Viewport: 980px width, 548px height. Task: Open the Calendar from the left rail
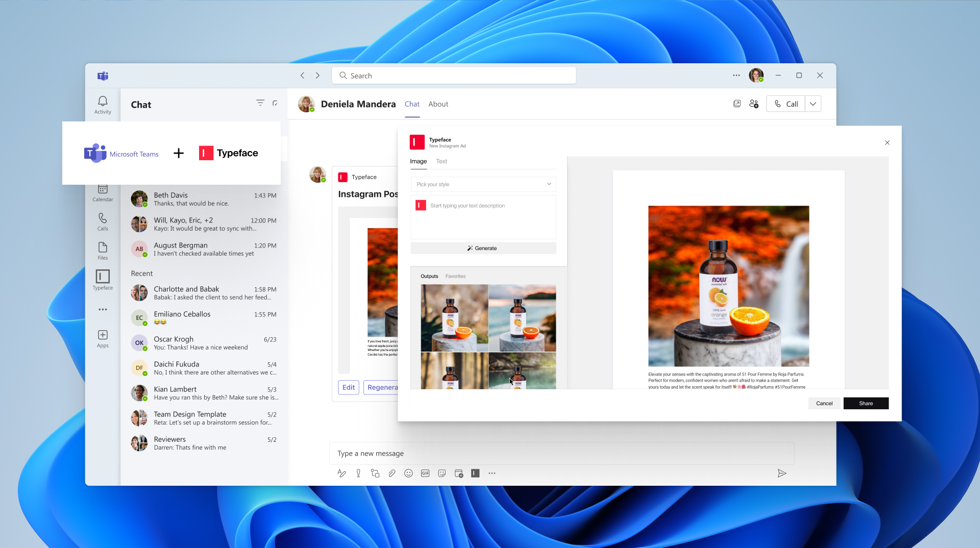click(102, 191)
